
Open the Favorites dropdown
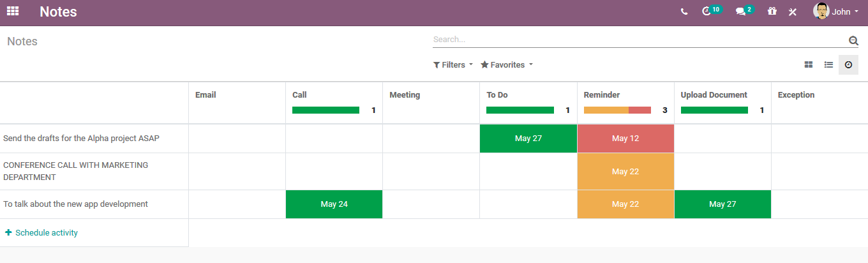[506, 64]
